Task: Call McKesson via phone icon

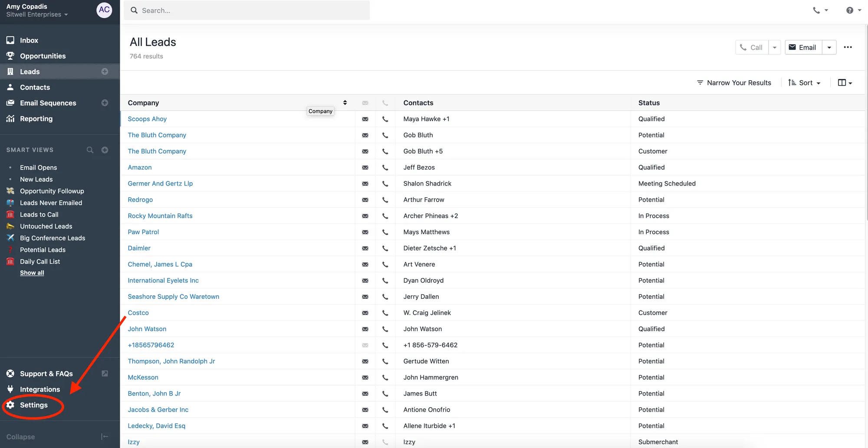Action: [385, 377]
